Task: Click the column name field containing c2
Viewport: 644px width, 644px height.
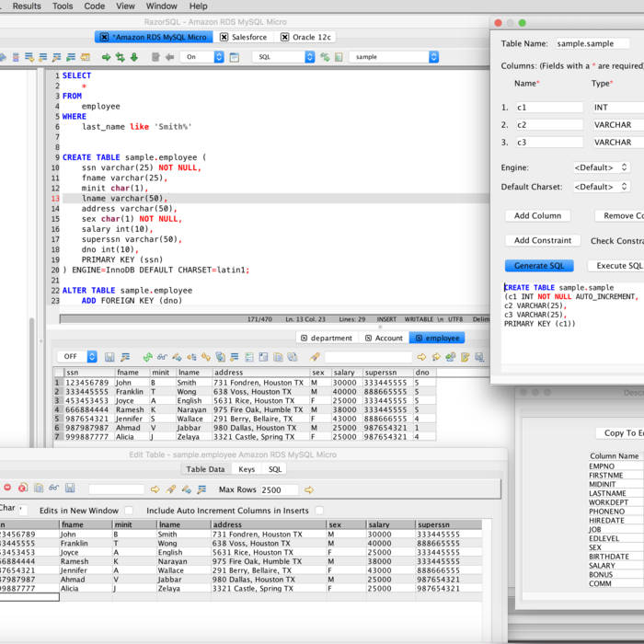Action: pos(549,125)
